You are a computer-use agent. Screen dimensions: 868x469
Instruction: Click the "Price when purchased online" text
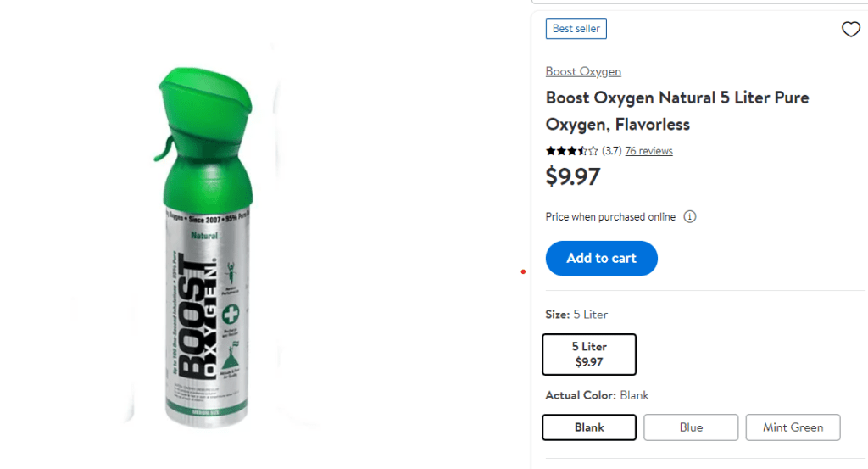pyautogui.click(x=610, y=217)
